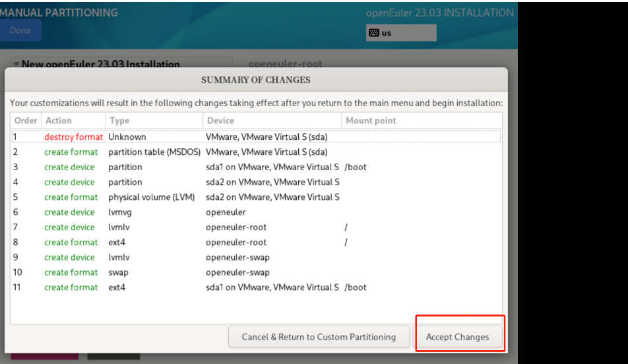Sort by the Action column header
The width and height of the screenshot is (628, 364).
point(73,121)
